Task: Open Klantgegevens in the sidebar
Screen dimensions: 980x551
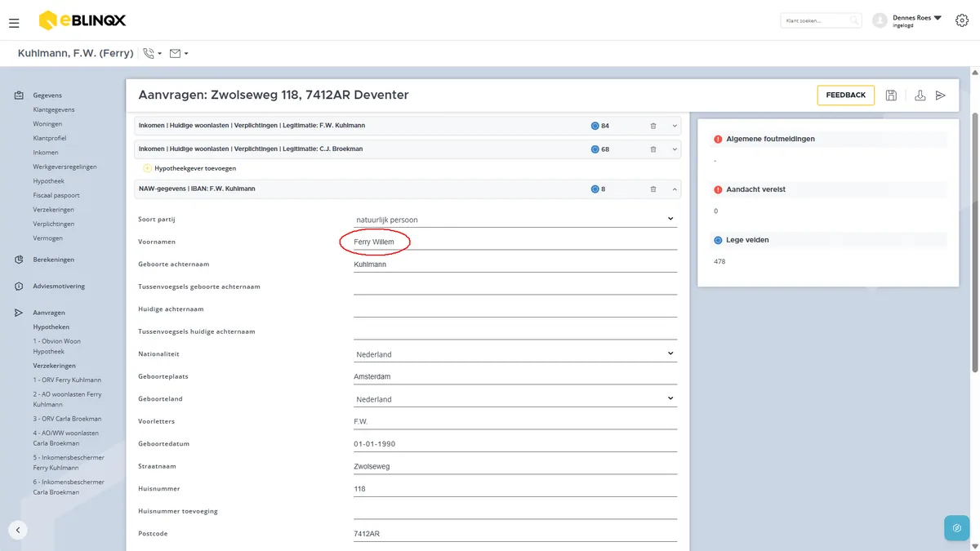Action: [54, 109]
